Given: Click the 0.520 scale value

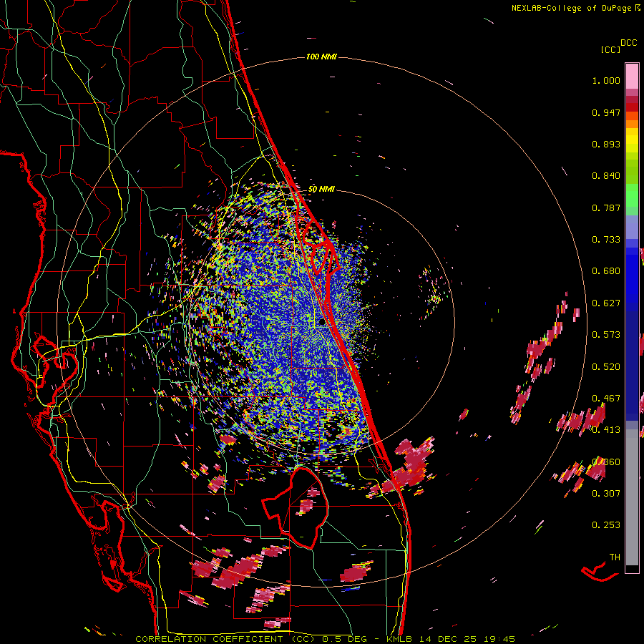Looking at the screenshot, I should (x=606, y=367).
